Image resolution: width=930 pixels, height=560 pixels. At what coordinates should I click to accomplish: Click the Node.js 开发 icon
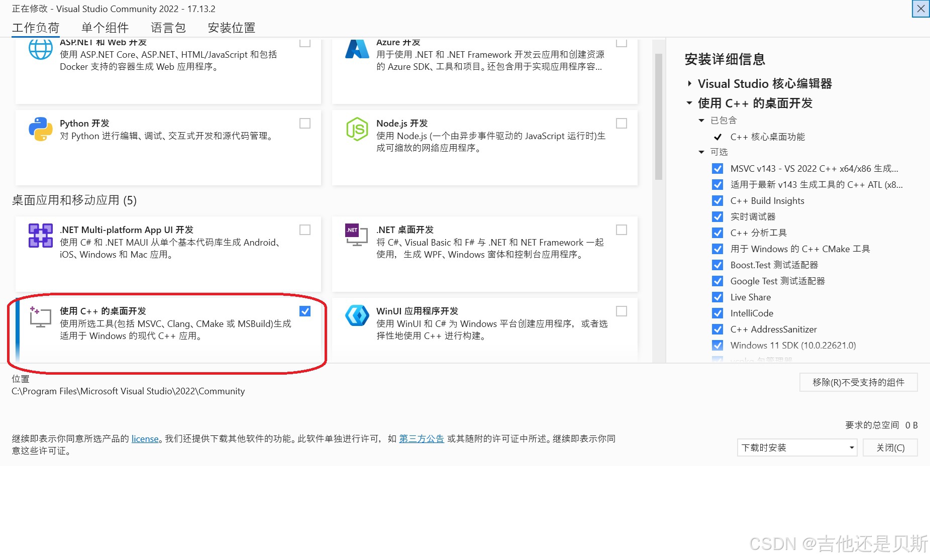(356, 130)
